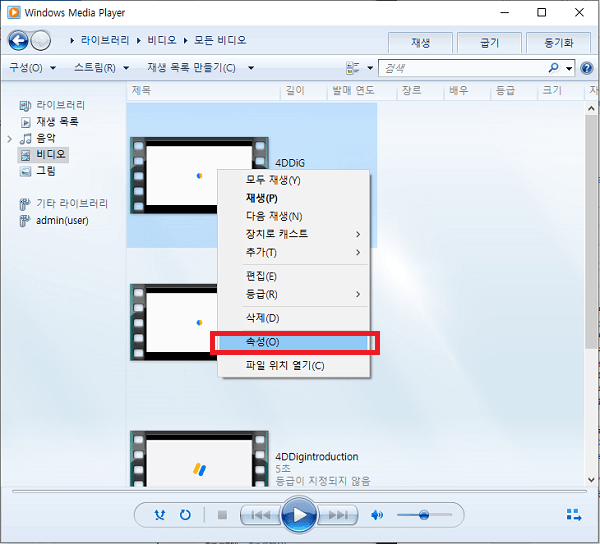
Task: Click the seek bar track
Action: pyautogui.click(x=299, y=491)
